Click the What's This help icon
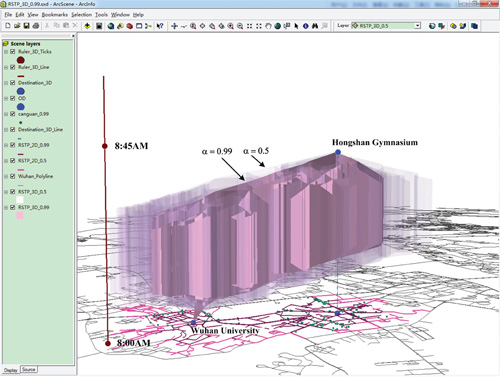Viewport: 500px width, 377px height. point(160,26)
